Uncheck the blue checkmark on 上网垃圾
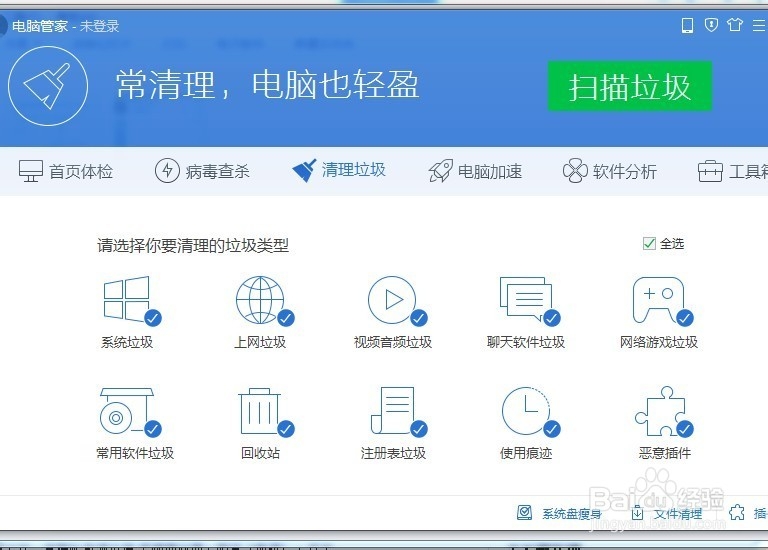 click(x=286, y=318)
